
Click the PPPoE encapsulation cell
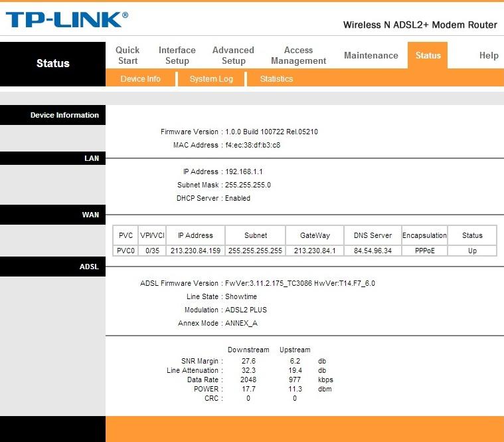(424, 251)
